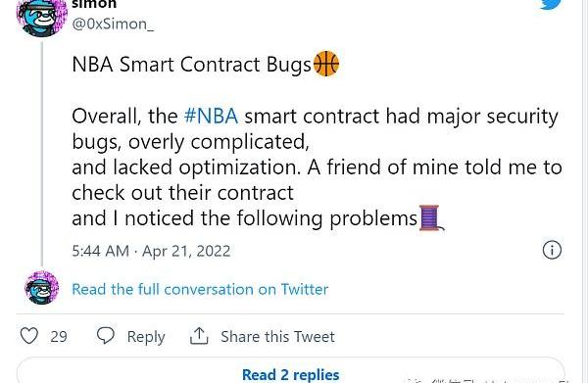Read the full conversation on Twitter
Screen dimensions: 588x383
click(x=200, y=289)
